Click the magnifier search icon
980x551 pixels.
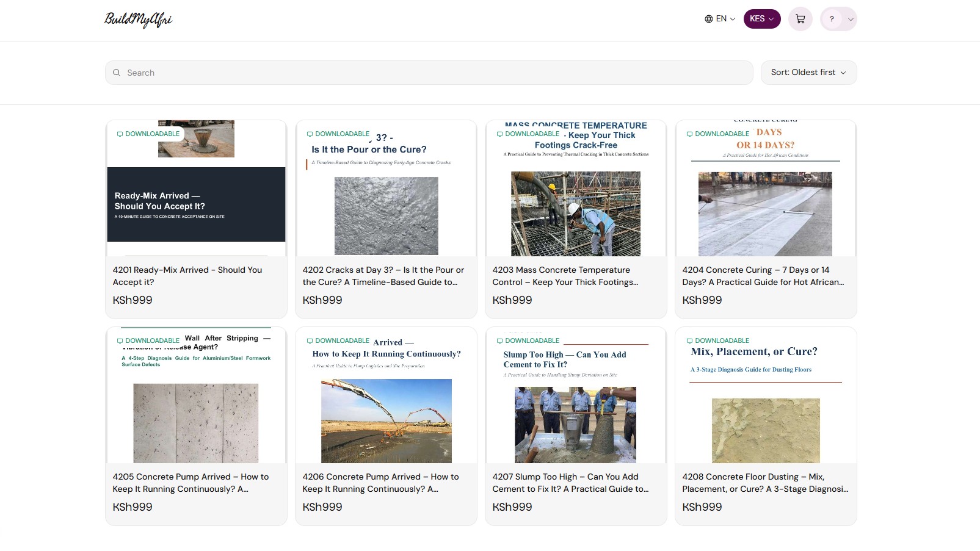pyautogui.click(x=117, y=73)
